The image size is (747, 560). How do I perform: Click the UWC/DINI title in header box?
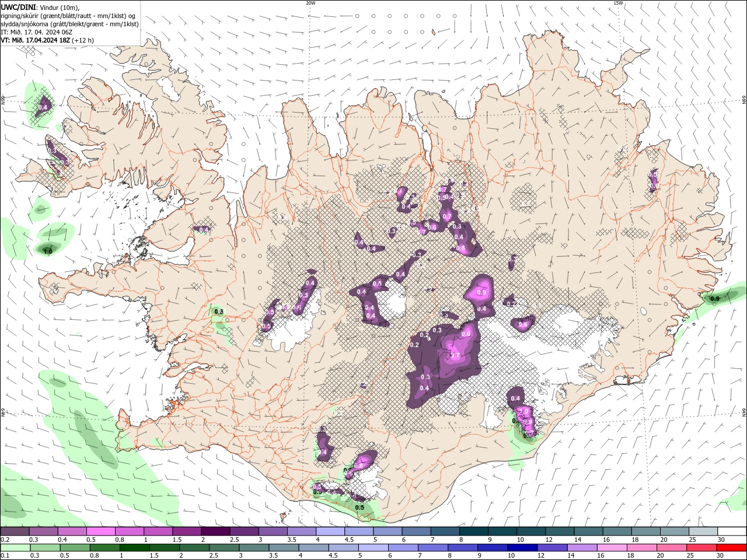pyautogui.click(x=19, y=7)
